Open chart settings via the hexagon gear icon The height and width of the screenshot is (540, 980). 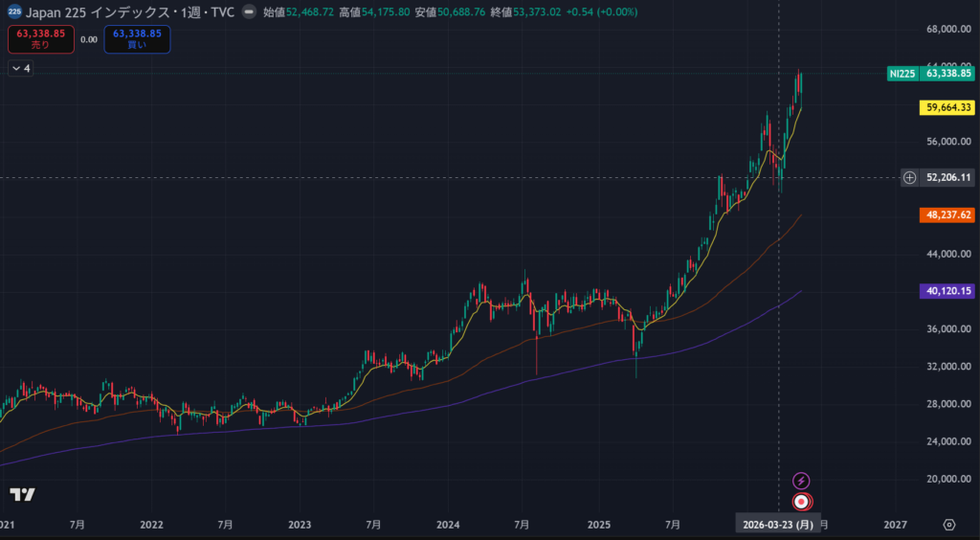coord(948,525)
